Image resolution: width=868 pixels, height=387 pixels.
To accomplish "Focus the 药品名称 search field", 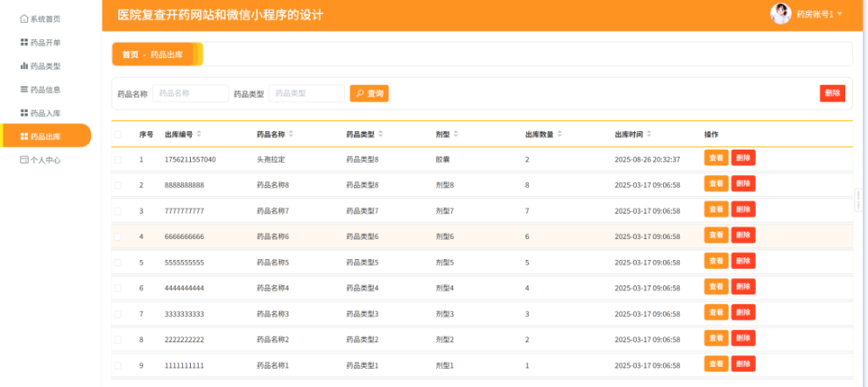I will point(190,94).
